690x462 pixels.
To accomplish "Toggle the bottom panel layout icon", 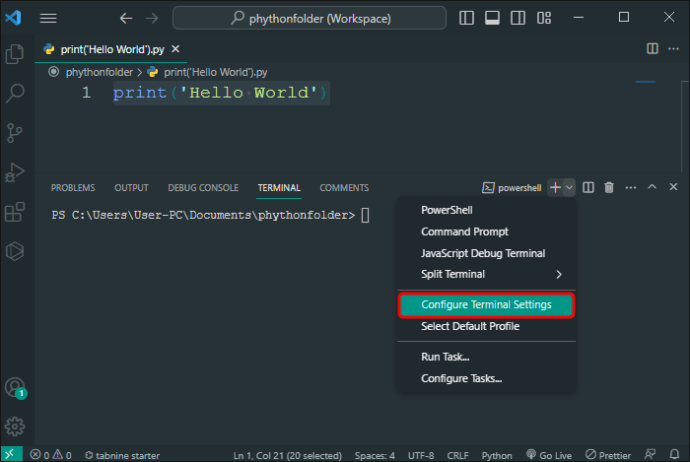I will 492,18.
